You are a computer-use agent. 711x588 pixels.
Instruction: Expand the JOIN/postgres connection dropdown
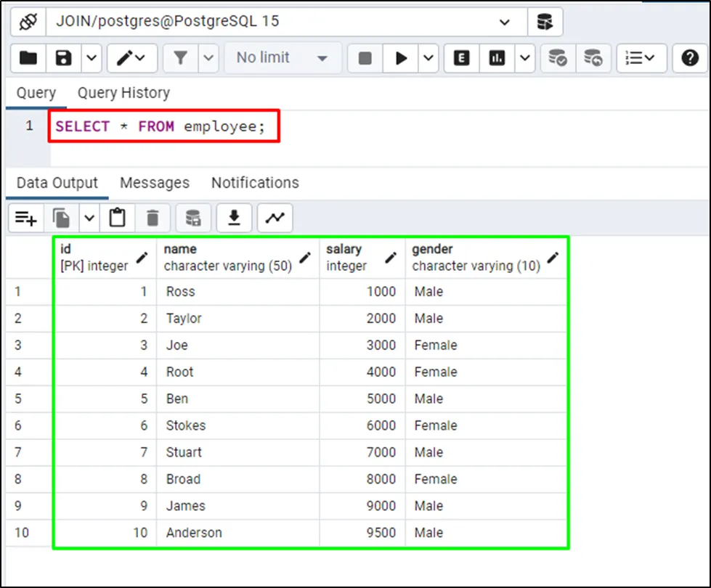[x=504, y=22]
